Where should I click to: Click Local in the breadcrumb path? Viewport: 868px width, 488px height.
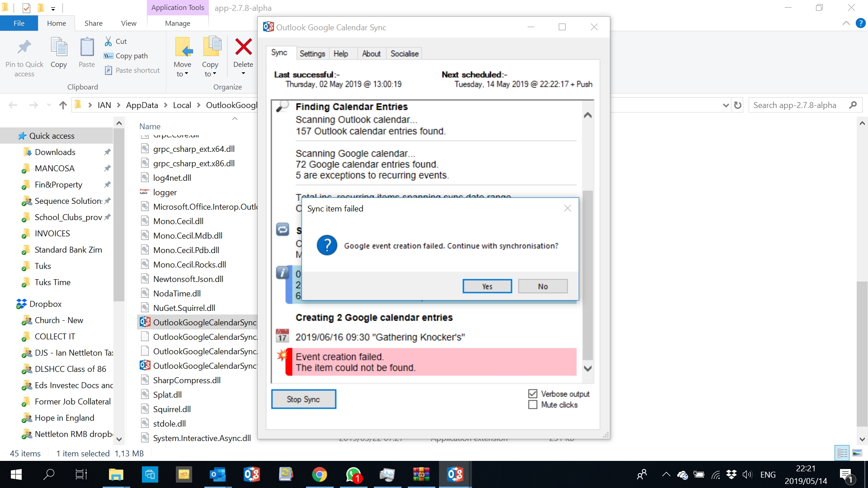[182, 105]
